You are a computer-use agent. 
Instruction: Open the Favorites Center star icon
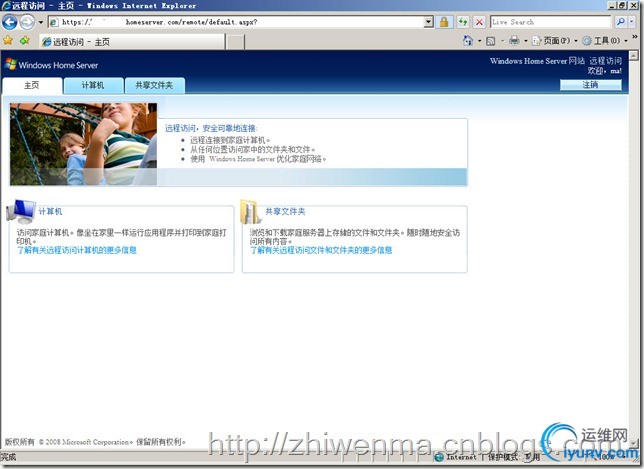8,41
